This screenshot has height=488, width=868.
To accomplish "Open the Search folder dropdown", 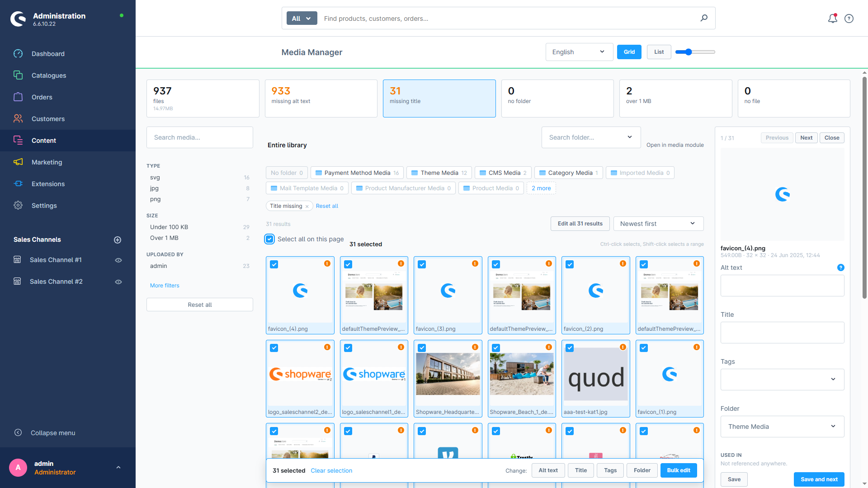I will click(x=591, y=137).
